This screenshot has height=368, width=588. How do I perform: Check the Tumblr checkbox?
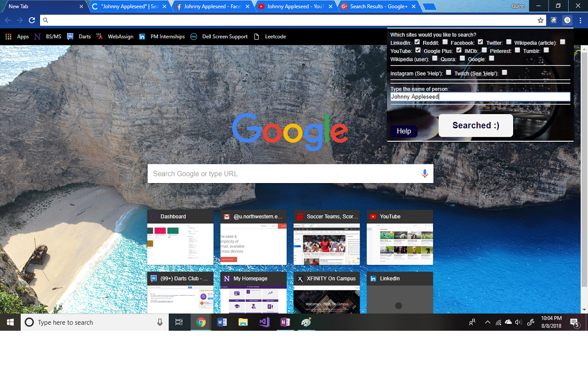[546, 50]
